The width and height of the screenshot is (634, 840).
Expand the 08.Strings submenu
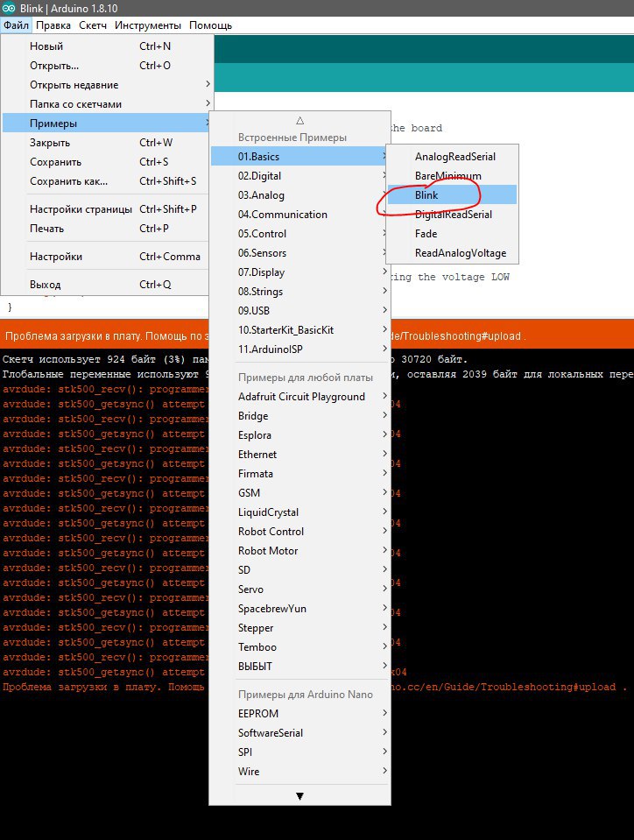[x=299, y=292]
